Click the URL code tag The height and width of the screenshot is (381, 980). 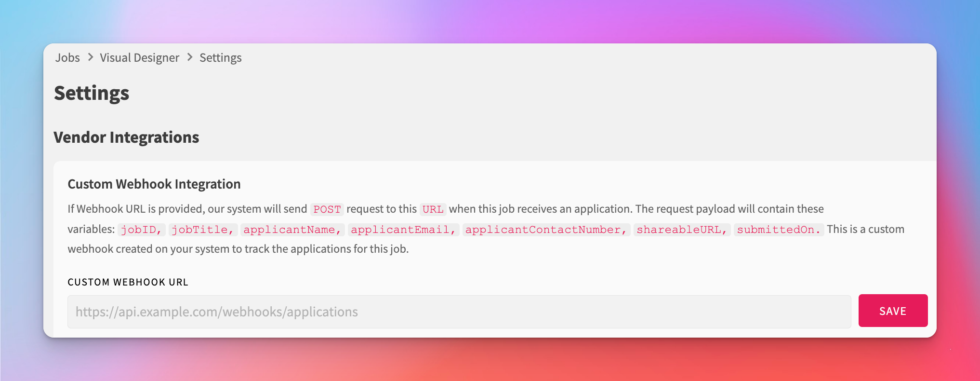point(433,209)
